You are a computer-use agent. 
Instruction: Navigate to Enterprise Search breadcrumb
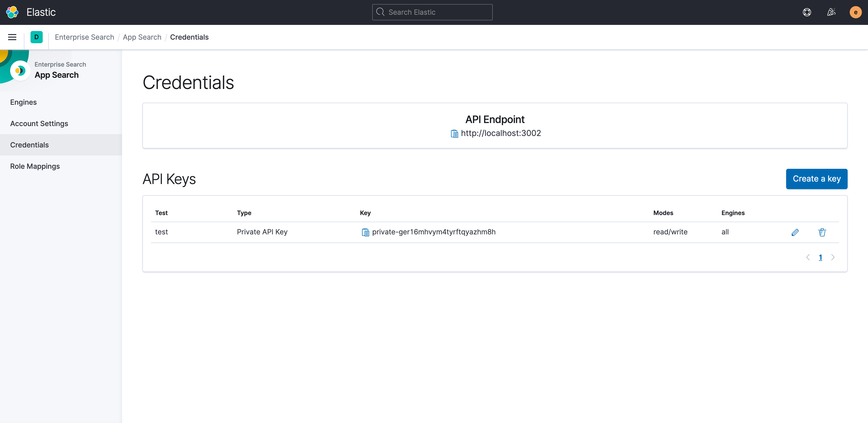click(84, 37)
